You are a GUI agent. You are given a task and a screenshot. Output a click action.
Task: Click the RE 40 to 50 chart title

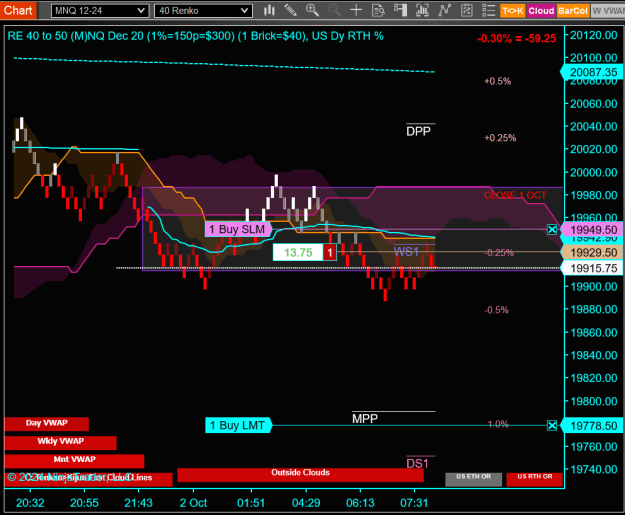(196, 36)
